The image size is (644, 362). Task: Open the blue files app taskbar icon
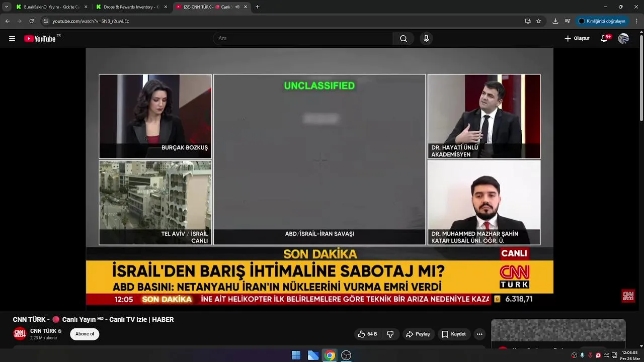(x=313, y=355)
